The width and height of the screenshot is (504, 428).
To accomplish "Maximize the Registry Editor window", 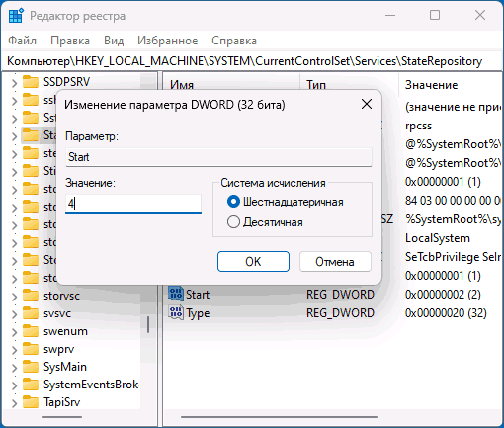I will (x=435, y=15).
